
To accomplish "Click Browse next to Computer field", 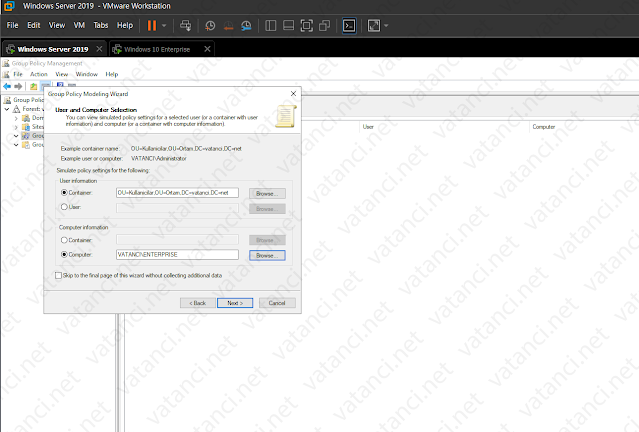I will [x=267, y=256].
